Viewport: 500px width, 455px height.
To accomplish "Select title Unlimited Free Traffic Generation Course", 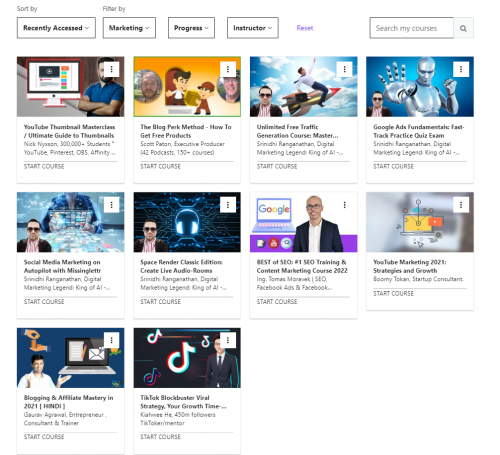I will click(297, 131).
